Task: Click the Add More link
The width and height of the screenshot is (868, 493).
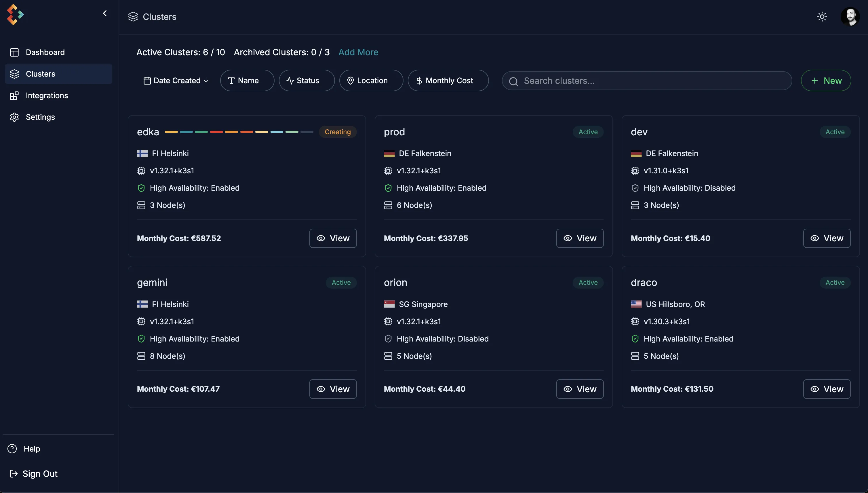Action: point(358,52)
